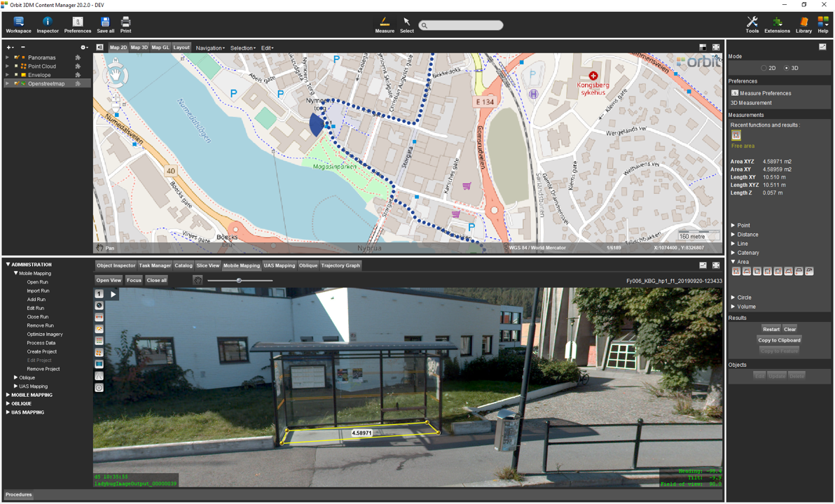The width and height of the screenshot is (835, 504).
Task: Expand the Oblique node in administration tree
Action: tap(16, 378)
